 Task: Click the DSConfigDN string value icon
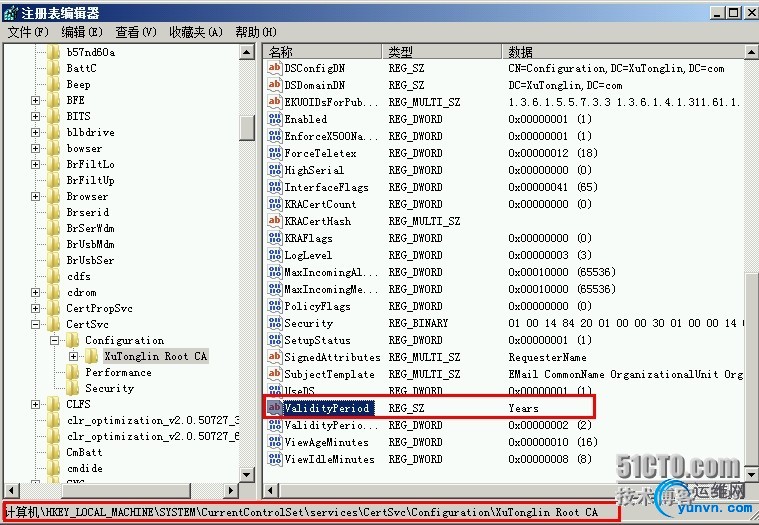pos(274,68)
